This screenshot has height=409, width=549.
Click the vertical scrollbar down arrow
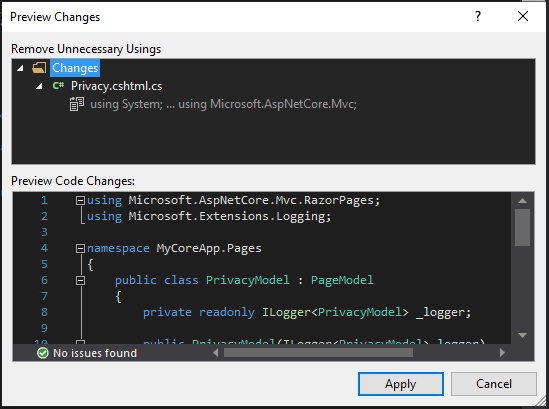pyautogui.click(x=522, y=335)
